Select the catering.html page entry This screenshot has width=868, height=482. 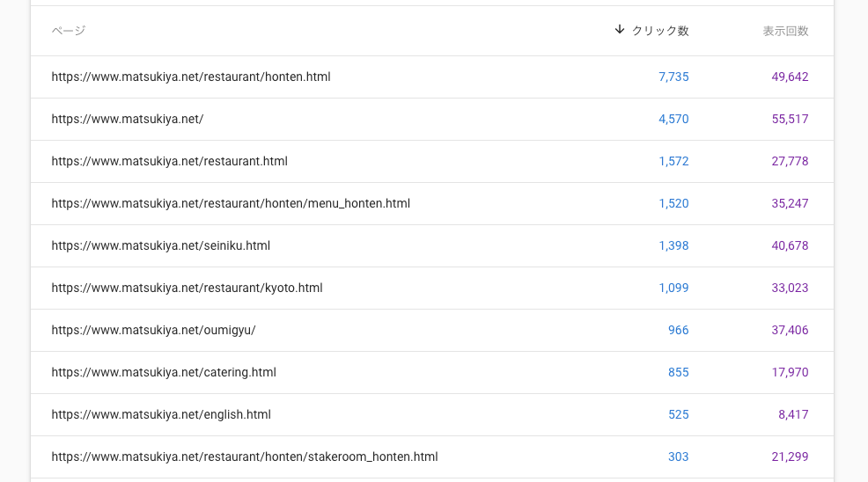click(x=164, y=373)
